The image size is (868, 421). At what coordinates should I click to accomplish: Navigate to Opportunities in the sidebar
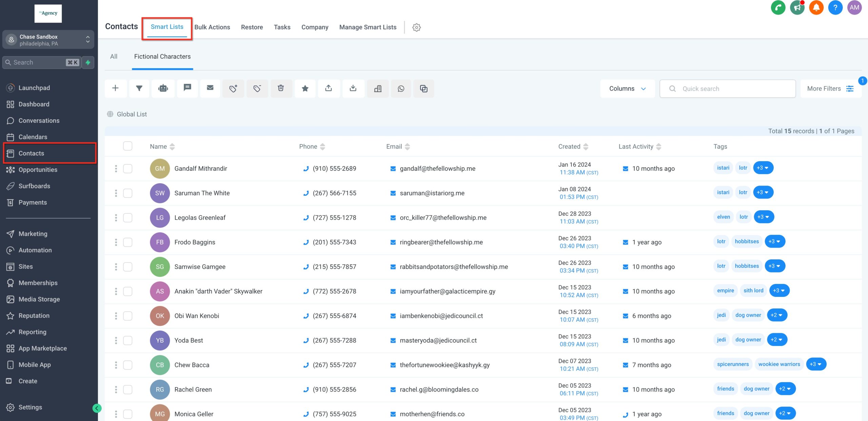(38, 170)
